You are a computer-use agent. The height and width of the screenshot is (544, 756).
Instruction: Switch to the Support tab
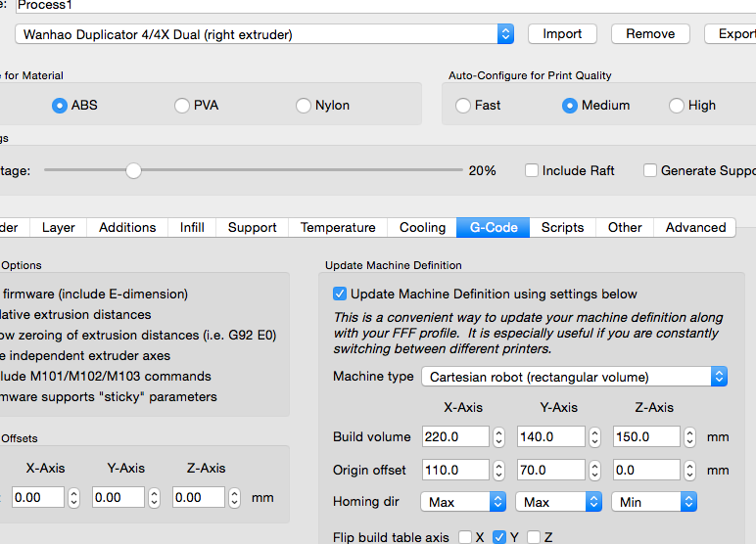(x=252, y=227)
